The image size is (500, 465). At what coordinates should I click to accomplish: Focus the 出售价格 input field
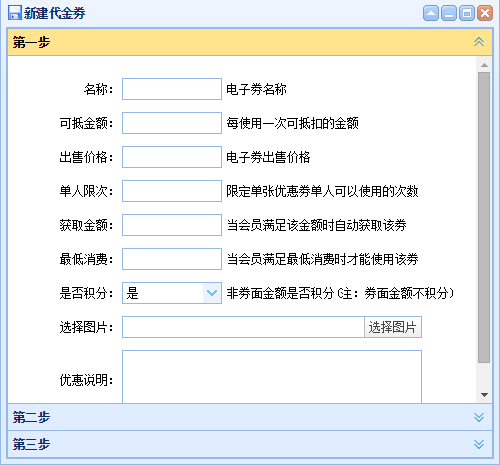172,157
